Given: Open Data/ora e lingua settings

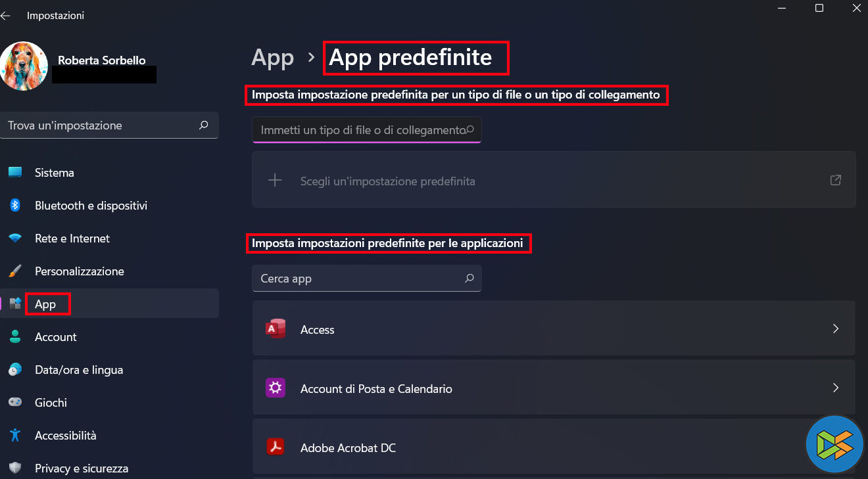Looking at the screenshot, I should click(79, 369).
